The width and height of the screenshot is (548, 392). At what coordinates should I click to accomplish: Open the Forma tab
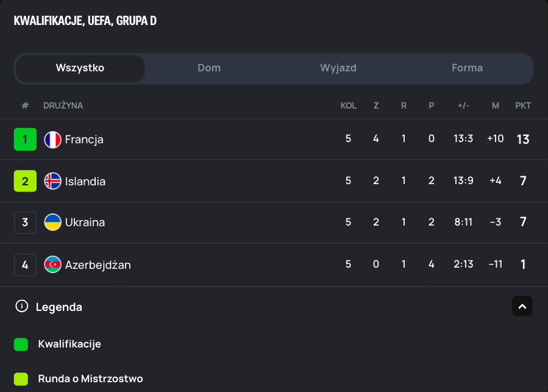(467, 68)
